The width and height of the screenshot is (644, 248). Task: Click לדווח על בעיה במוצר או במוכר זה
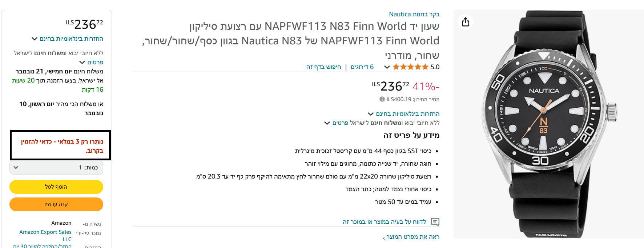coord(384,221)
